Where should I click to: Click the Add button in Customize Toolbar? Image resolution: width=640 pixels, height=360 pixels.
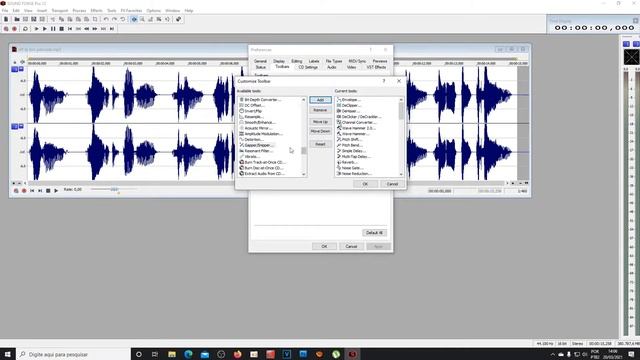pos(320,100)
